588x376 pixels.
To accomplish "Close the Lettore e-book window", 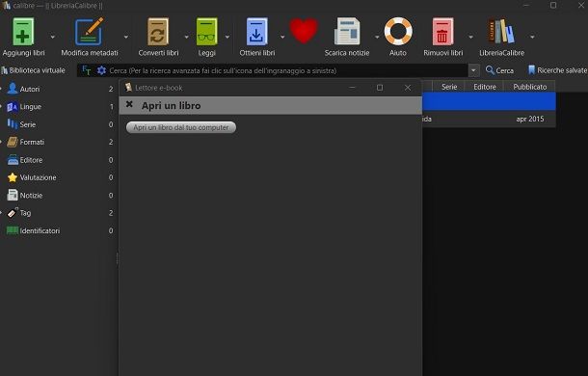I will [408, 88].
